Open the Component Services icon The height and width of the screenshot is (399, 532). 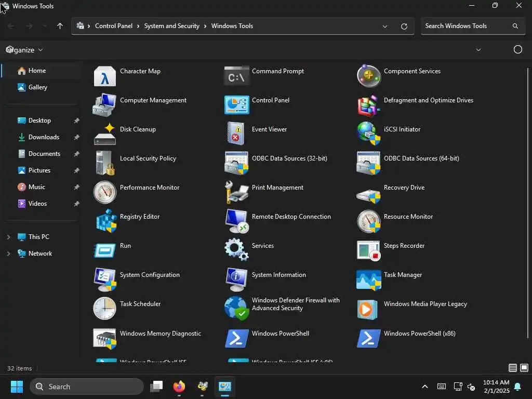pyautogui.click(x=368, y=76)
